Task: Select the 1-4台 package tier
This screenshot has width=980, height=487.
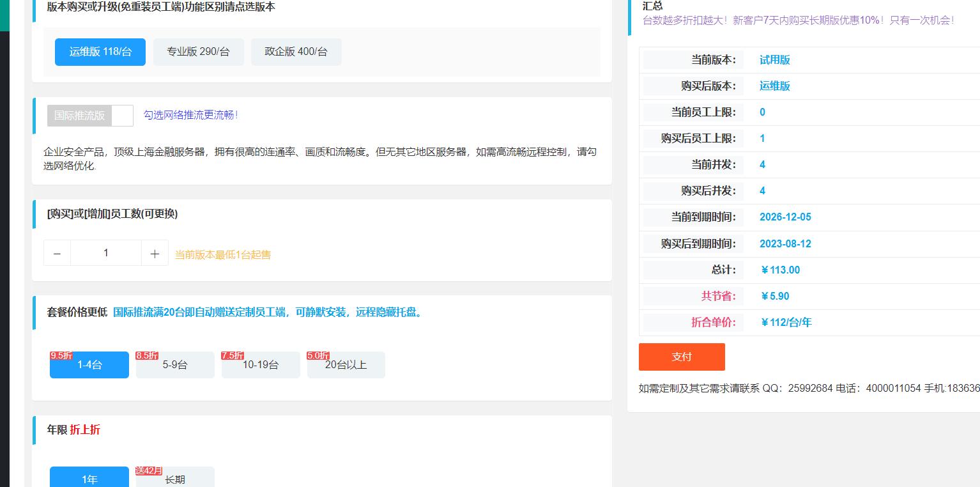Action: click(x=89, y=365)
